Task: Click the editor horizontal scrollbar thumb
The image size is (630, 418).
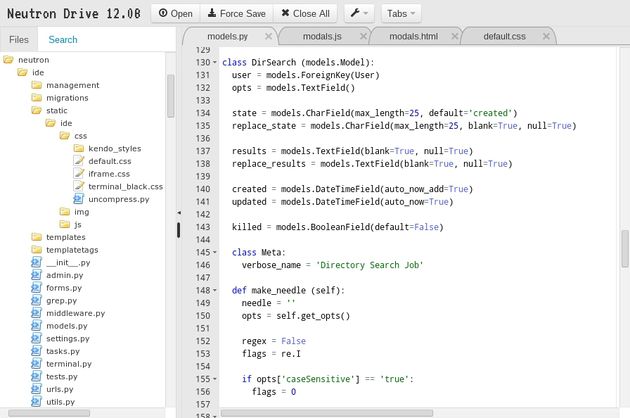Action: [327, 413]
